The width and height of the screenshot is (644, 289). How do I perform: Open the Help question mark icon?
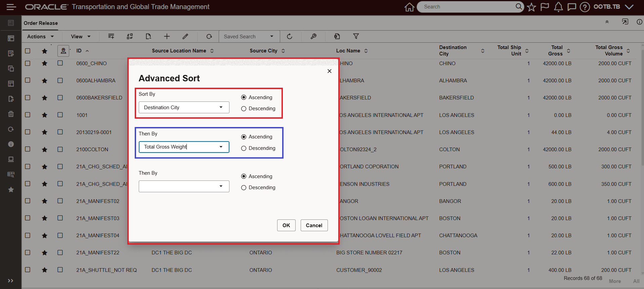(x=585, y=7)
